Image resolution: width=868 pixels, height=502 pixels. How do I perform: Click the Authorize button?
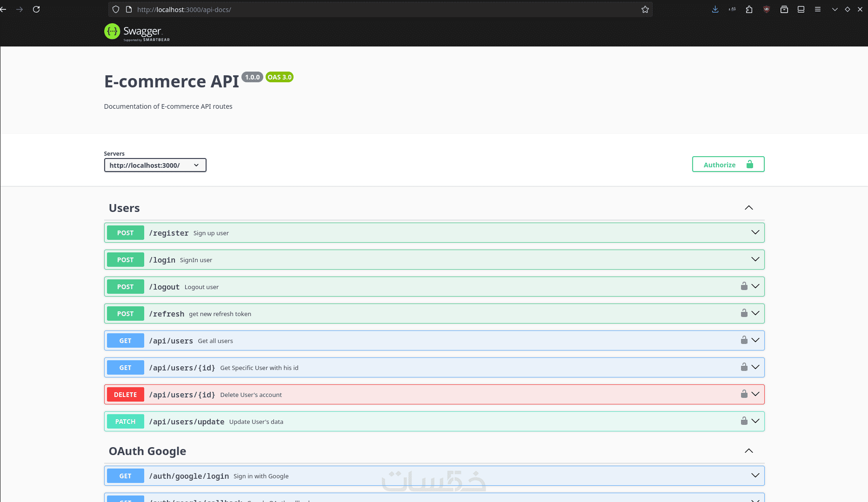click(728, 165)
